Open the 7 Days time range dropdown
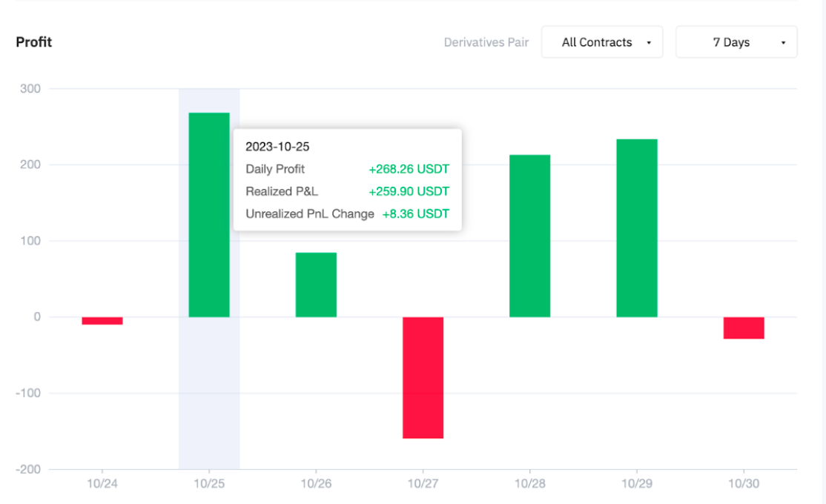 click(736, 42)
